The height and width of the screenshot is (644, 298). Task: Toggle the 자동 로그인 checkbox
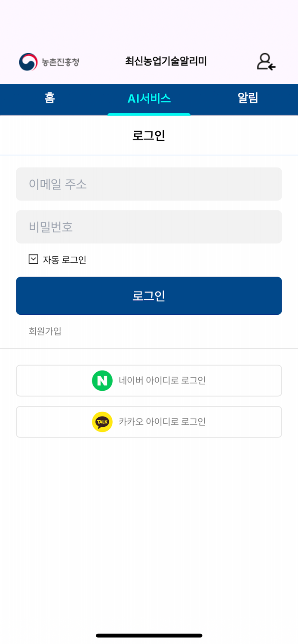point(33,259)
